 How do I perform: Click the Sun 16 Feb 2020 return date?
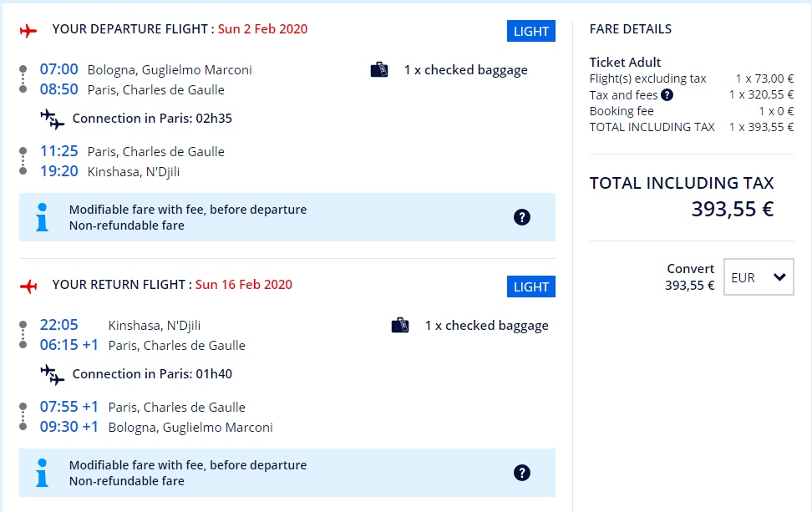244,285
